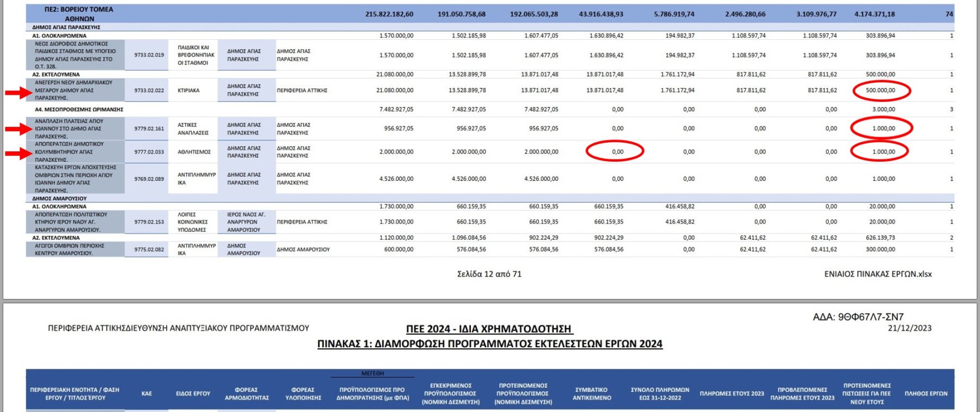Click the ΑΔΑ: 9ΘΦ67Λ7-ΣΝ7 code
The height and width of the screenshot is (412, 980).
[x=858, y=317]
